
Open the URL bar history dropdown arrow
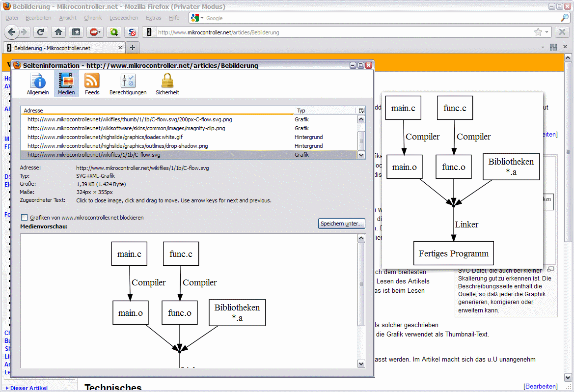tap(547, 32)
